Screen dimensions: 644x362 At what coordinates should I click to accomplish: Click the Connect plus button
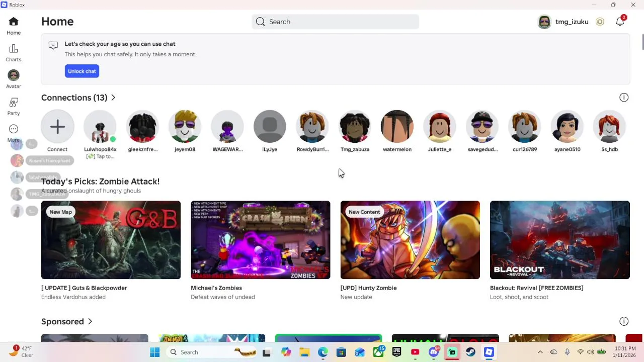57,127
